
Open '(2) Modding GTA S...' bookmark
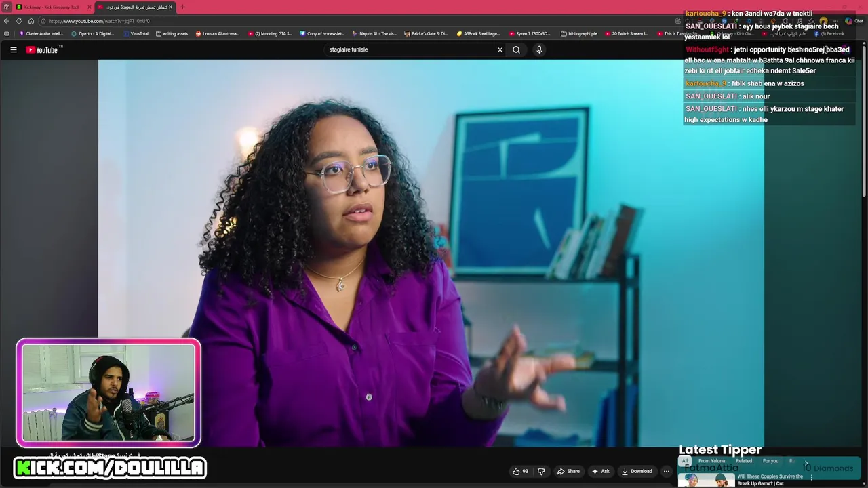[x=270, y=33]
